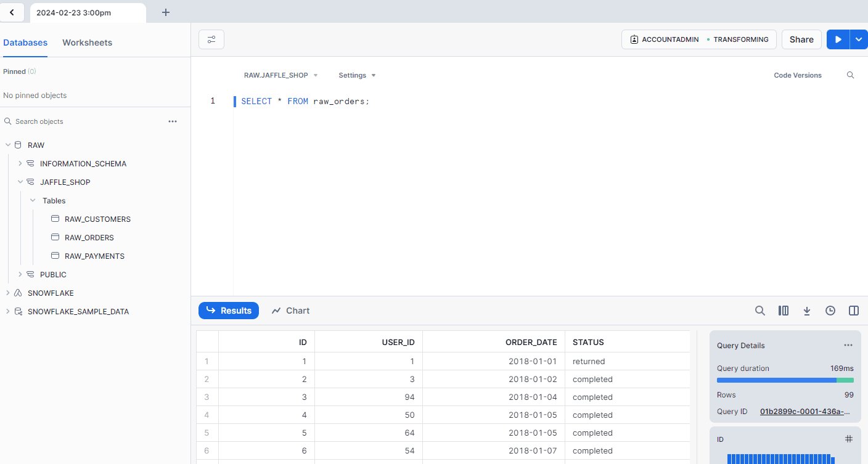
Task: Switch to the Chart view
Action: 290,311
